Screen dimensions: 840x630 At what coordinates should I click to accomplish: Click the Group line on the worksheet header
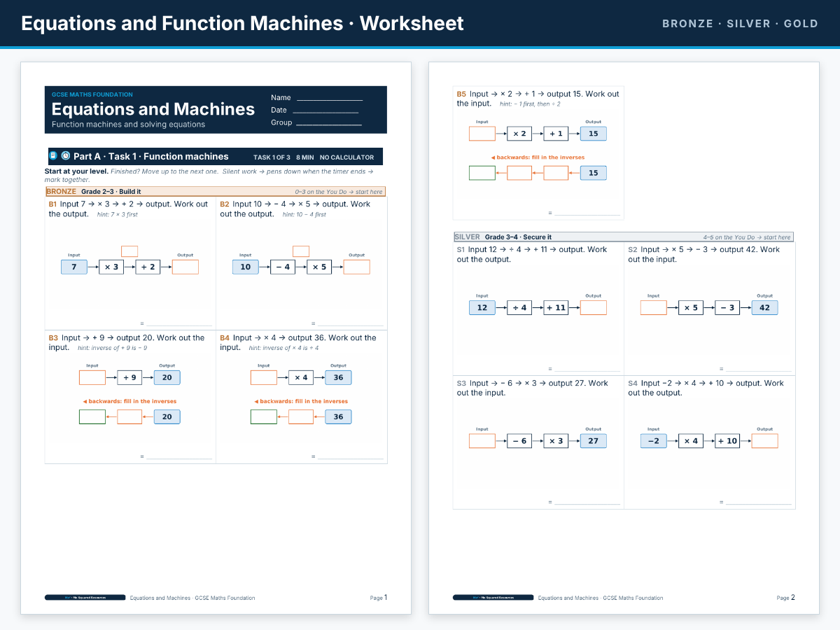click(x=329, y=125)
